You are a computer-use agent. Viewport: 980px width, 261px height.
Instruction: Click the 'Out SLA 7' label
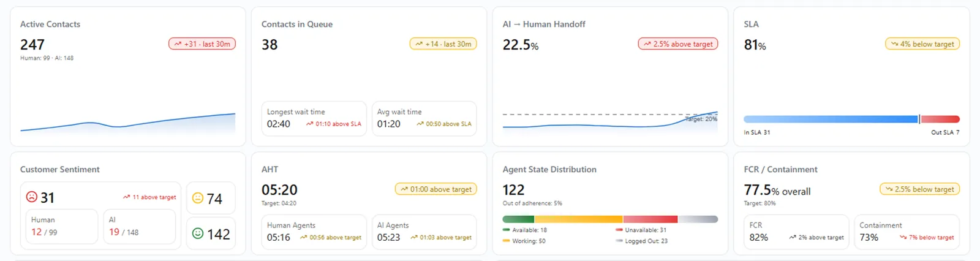945,132
